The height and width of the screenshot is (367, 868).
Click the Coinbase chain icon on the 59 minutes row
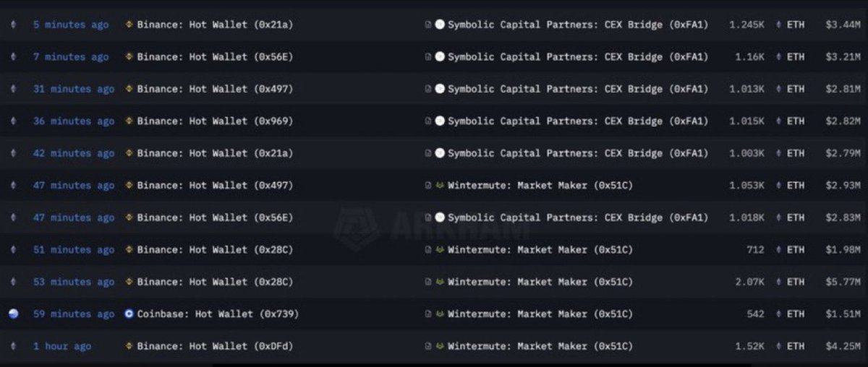pos(13,314)
